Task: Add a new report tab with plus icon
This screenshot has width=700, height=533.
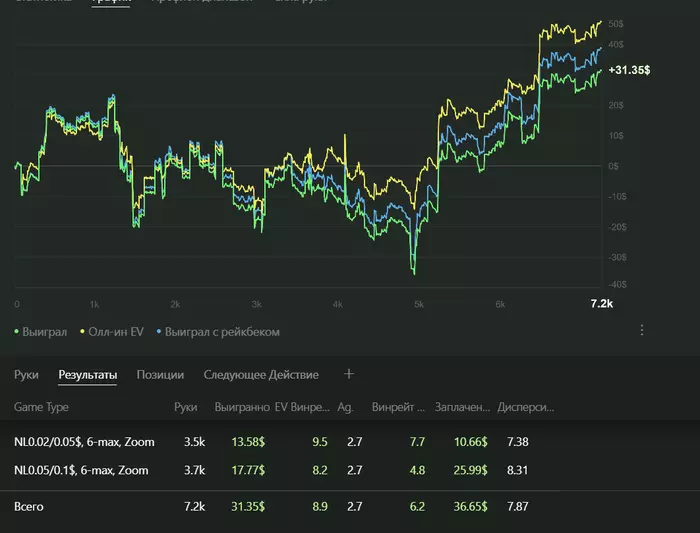Action: coord(349,374)
